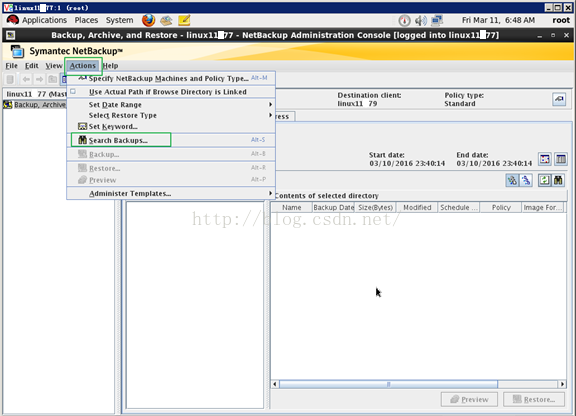
Task: Click the green refresh icon above table
Action: pos(544,180)
